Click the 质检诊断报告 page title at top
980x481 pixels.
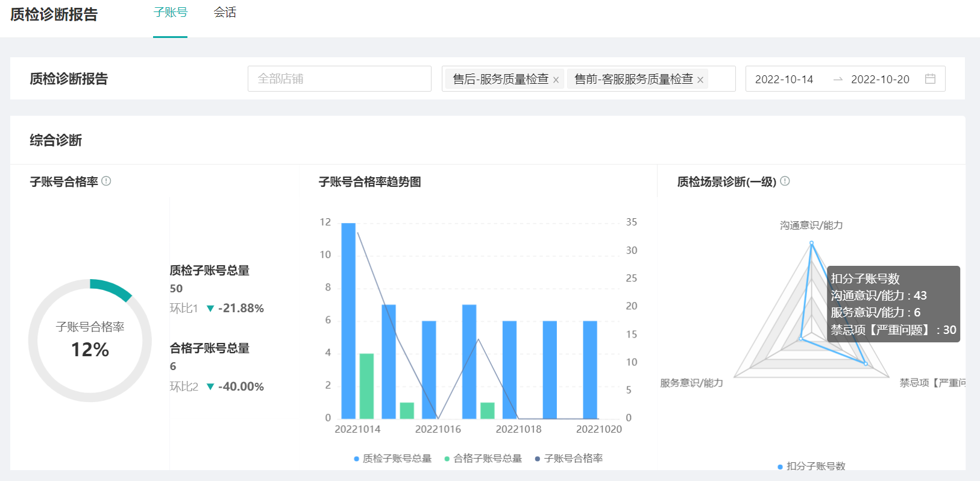(x=54, y=14)
